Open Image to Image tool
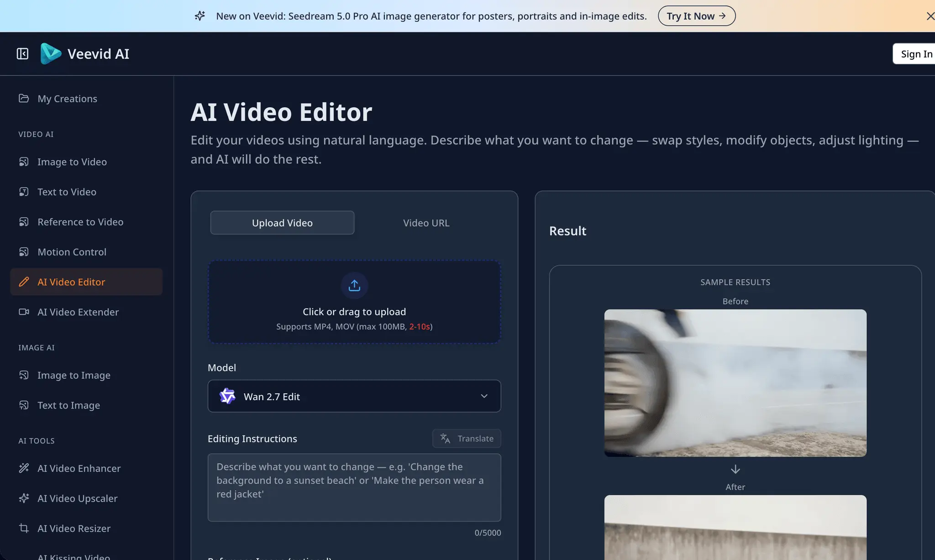The width and height of the screenshot is (935, 560). pos(86,375)
